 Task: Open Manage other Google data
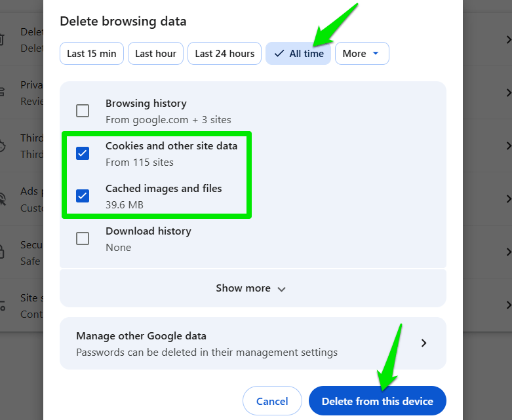tap(253, 343)
